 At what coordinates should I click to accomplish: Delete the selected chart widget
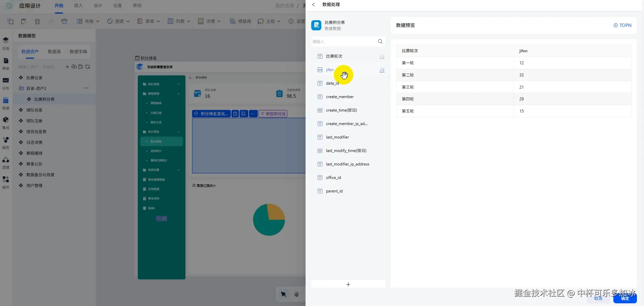click(235, 114)
